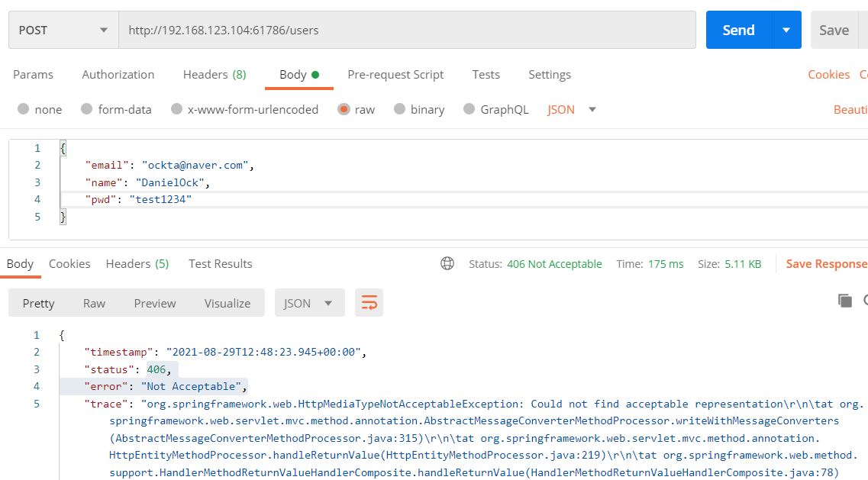868x480 pixels.
Task: Open the response Test Results tab
Action: [x=220, y=264]
